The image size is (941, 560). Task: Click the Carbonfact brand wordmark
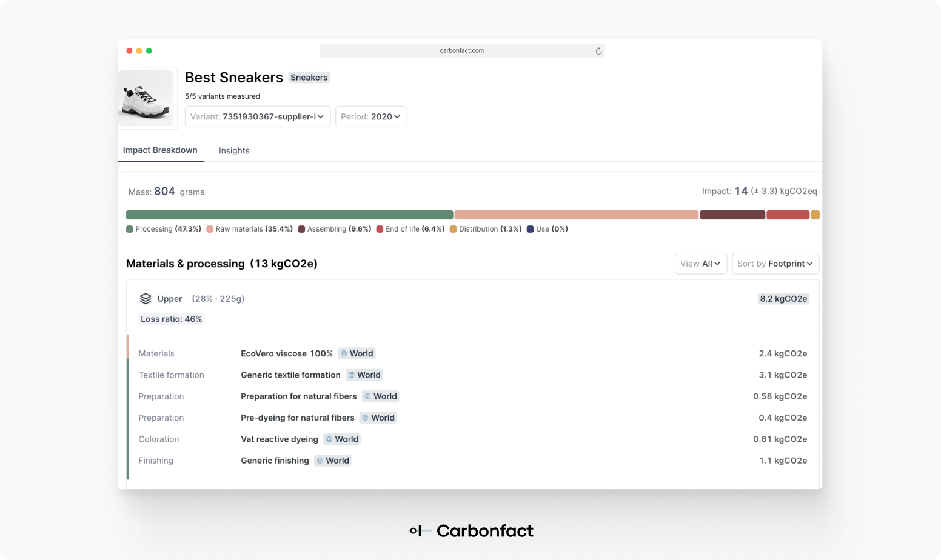(485, 531)
